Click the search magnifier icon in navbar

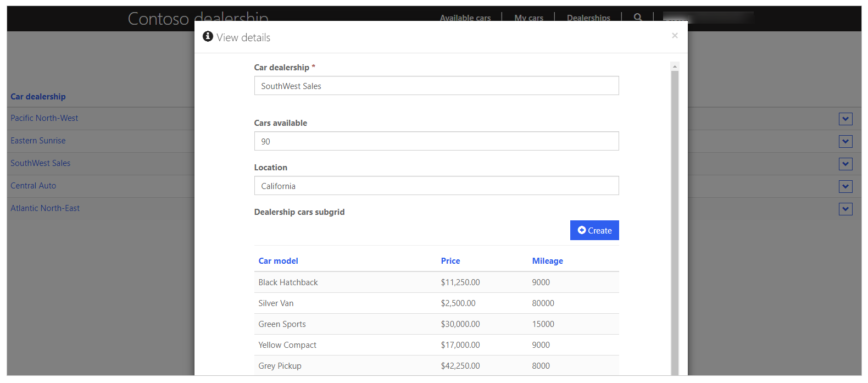pos(638,18)
